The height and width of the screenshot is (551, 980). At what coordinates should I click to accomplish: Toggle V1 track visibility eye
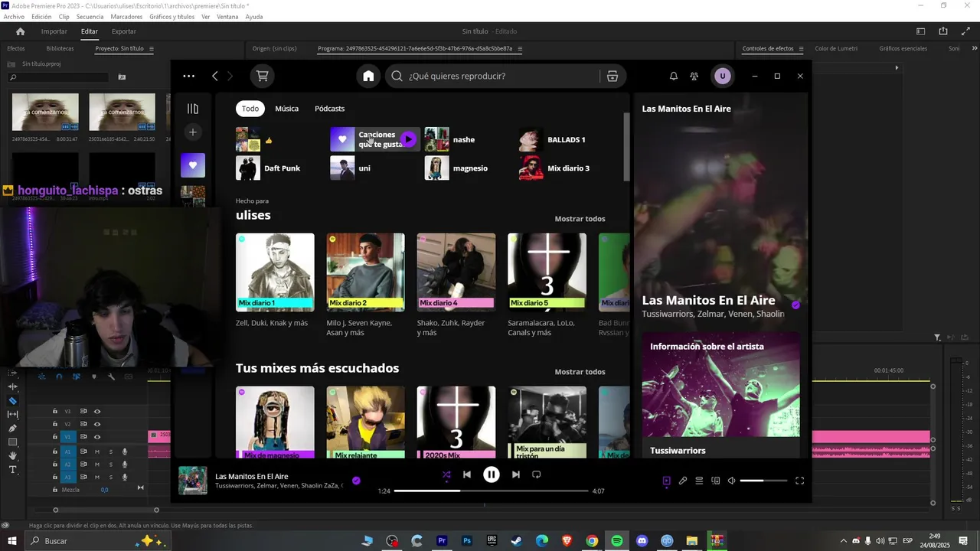97,437
